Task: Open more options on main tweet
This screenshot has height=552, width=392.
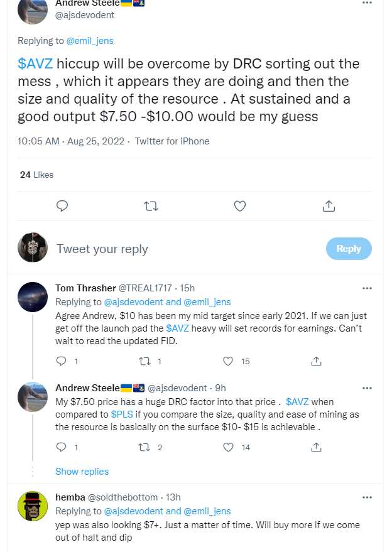Action: [x=367, y=3]
